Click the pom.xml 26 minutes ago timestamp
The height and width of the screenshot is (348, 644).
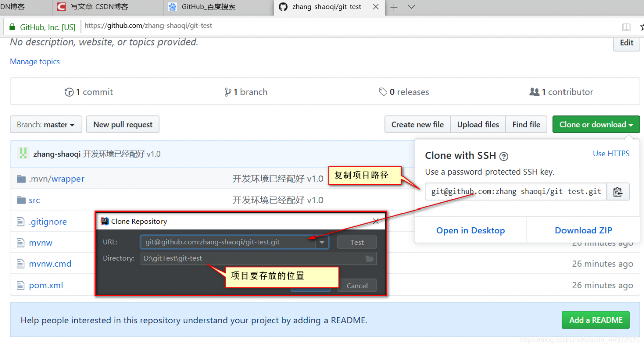coord(602,285)
